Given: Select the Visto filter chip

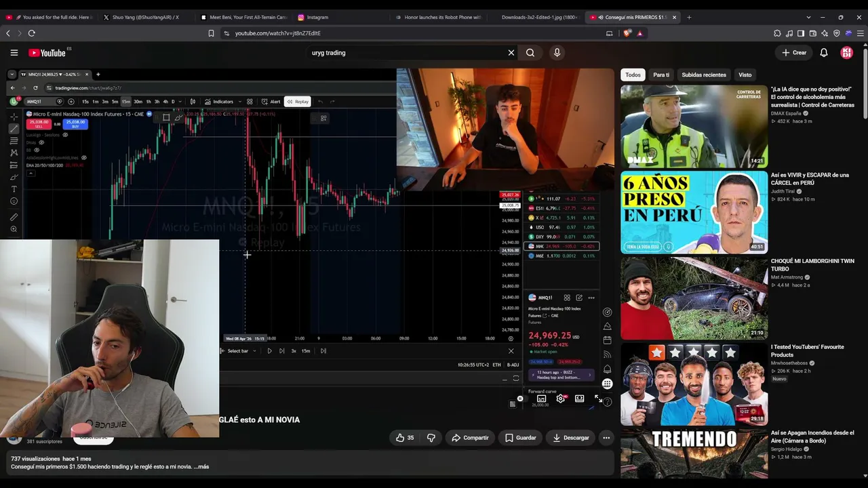Looking at the screenshot, I should 745,75.
